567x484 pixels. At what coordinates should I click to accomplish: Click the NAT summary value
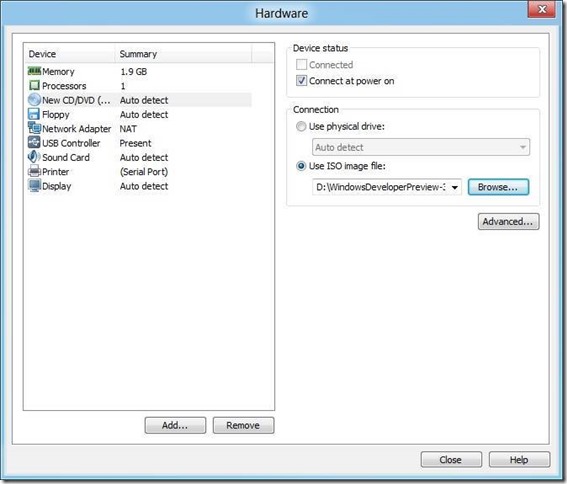coord(128,129)
